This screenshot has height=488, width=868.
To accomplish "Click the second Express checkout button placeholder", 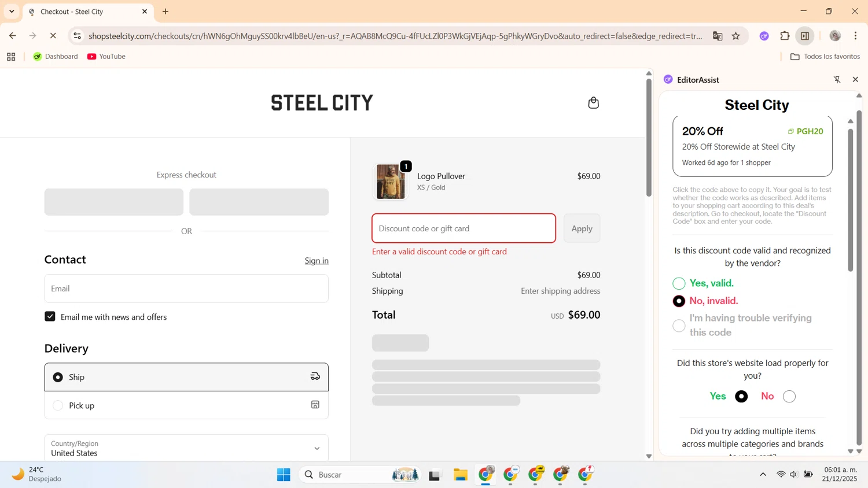I will pyautogui.click(x=259, y=202).
